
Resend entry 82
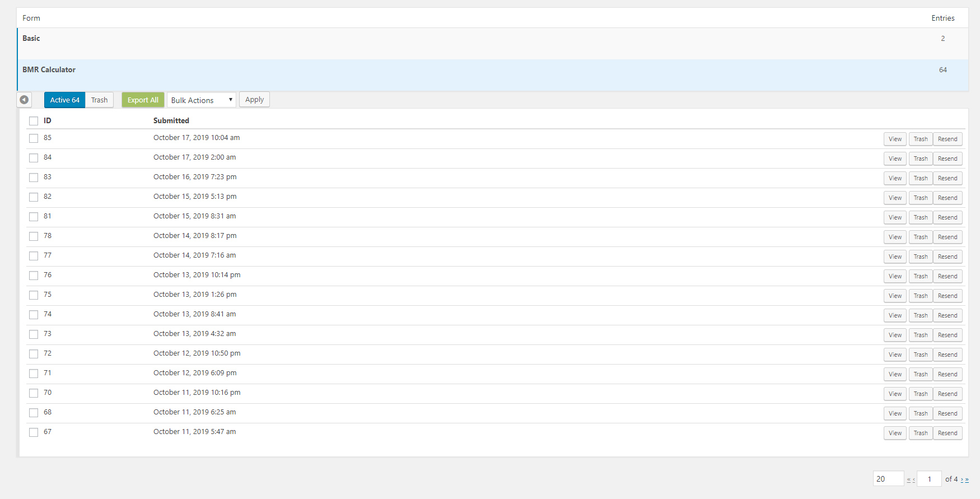(948, 198)
